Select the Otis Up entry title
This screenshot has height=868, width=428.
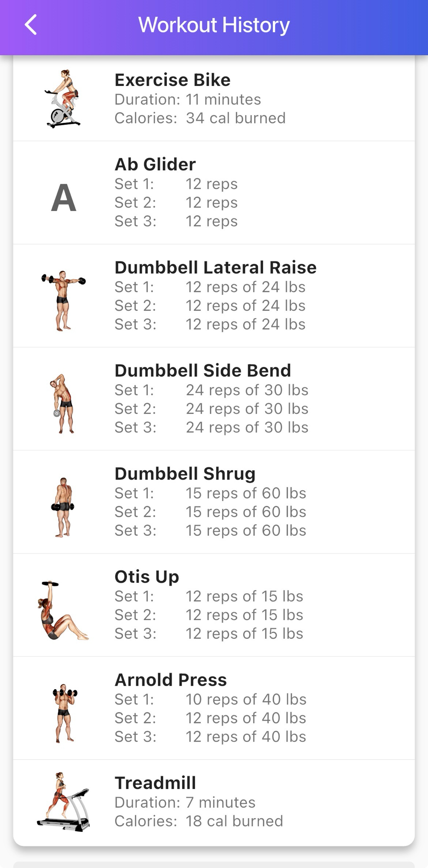click(146, 577)
